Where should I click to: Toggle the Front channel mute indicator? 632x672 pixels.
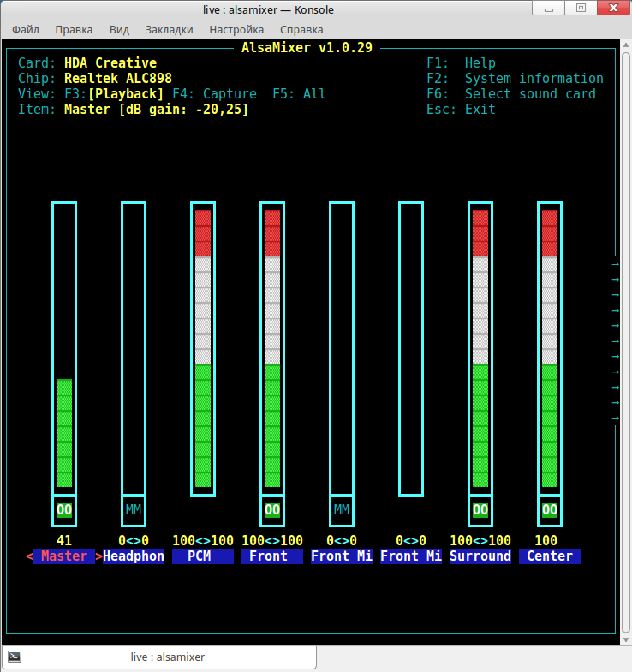pyautogui.click(x=272, y=509)
